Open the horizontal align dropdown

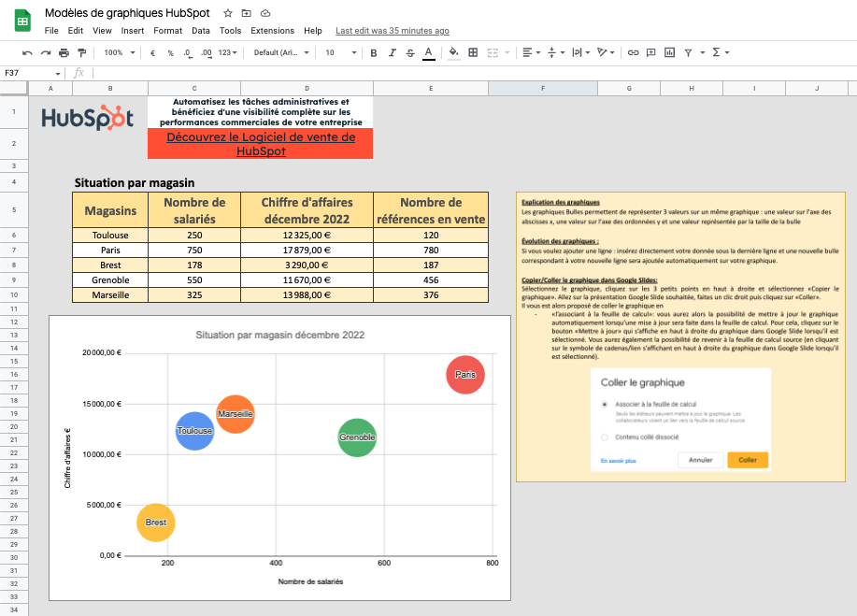click(x=532, y=52)
